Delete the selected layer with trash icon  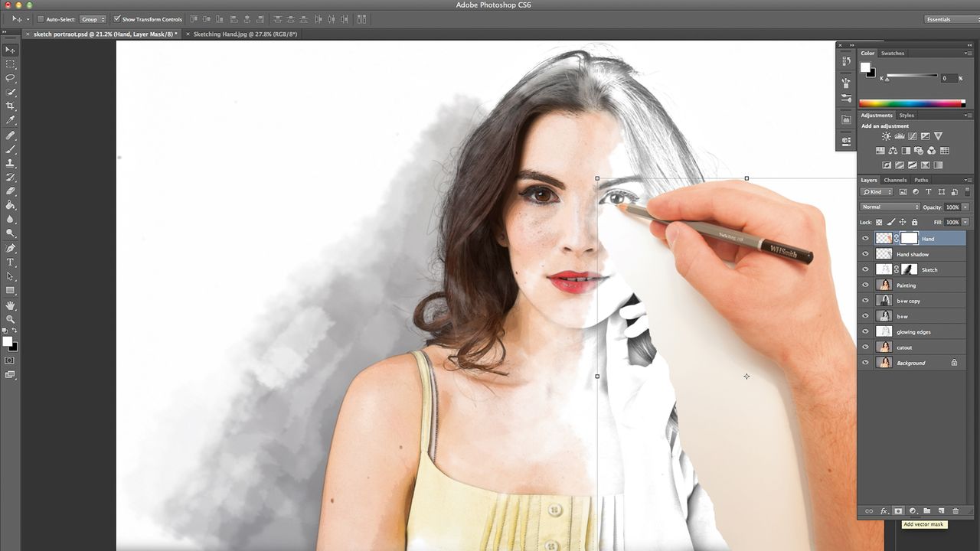[955, 510]
